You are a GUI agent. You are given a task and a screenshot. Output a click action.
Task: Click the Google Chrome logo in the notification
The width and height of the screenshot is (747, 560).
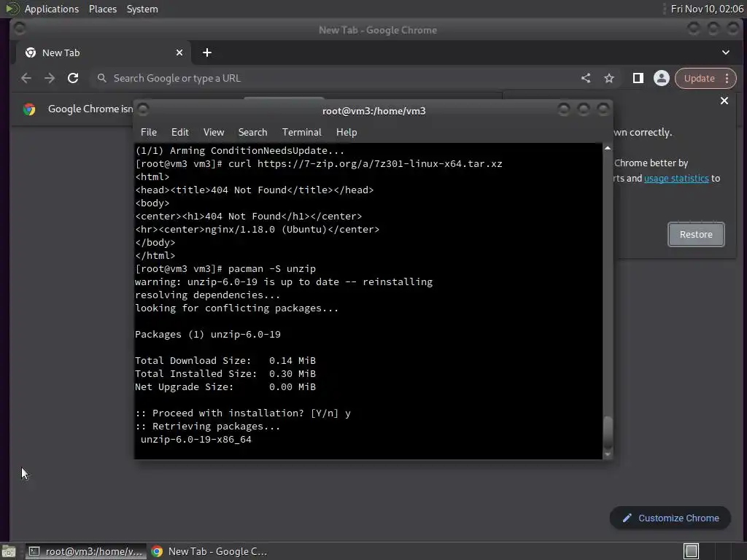pyautogui.click(x=29, y=109)
